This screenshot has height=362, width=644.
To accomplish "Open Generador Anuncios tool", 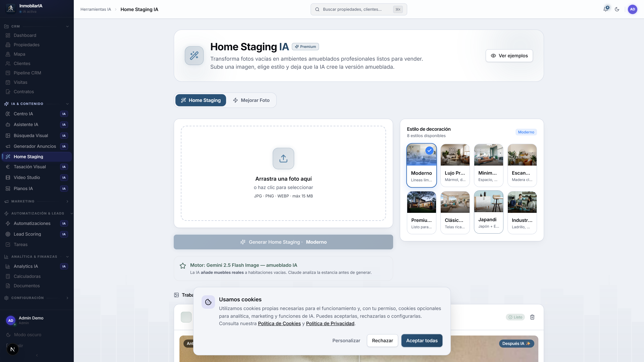I will 37,146.
